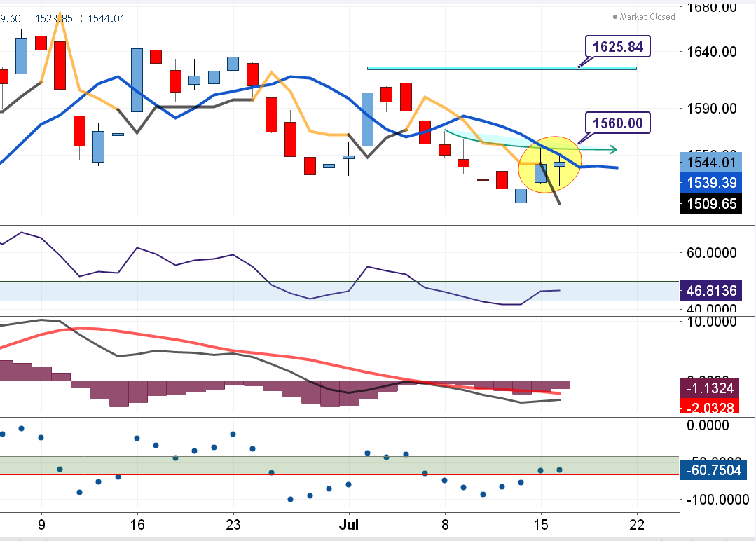This screenshot has width=756, height=541.
Task: Click the red -2.0328 signal value tag
Action: (x=710, y=406)
